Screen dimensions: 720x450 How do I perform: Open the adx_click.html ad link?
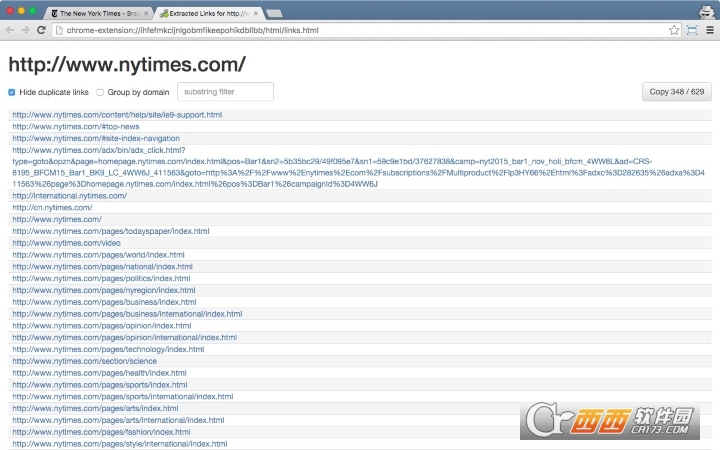[x=358, y=167]
